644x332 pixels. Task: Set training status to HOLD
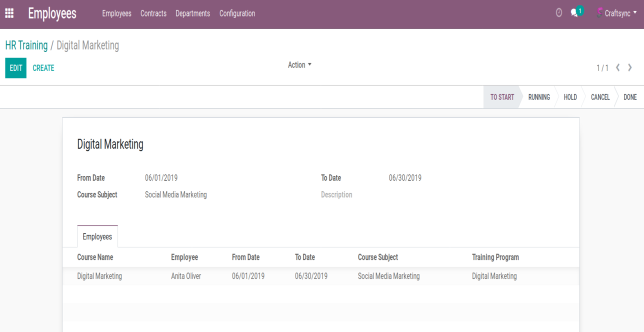(570, 97)
